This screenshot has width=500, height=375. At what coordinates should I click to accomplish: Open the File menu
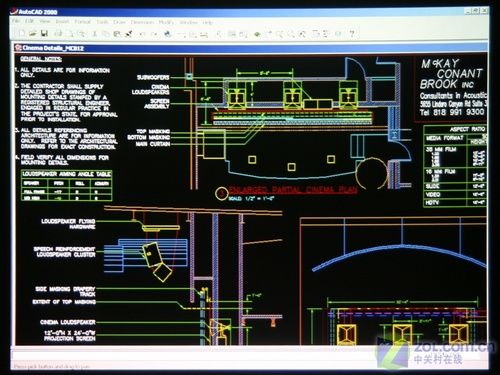click(x=16, y=21)
